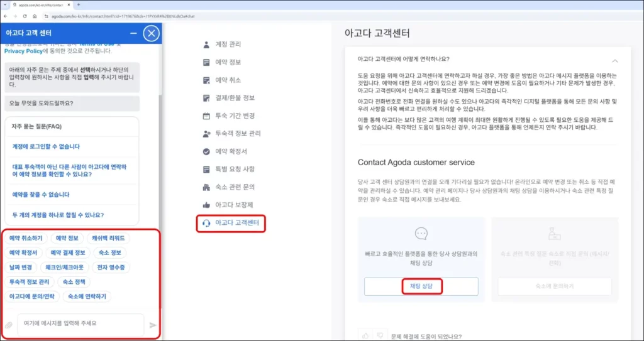Select FAQ 두 개의 계정을 하나로 합칠 수 있나요?

58,215
